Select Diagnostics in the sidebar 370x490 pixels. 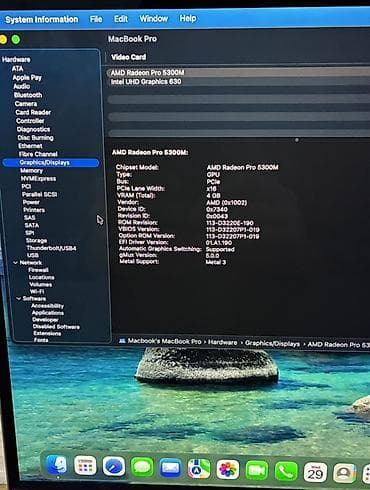33,129
